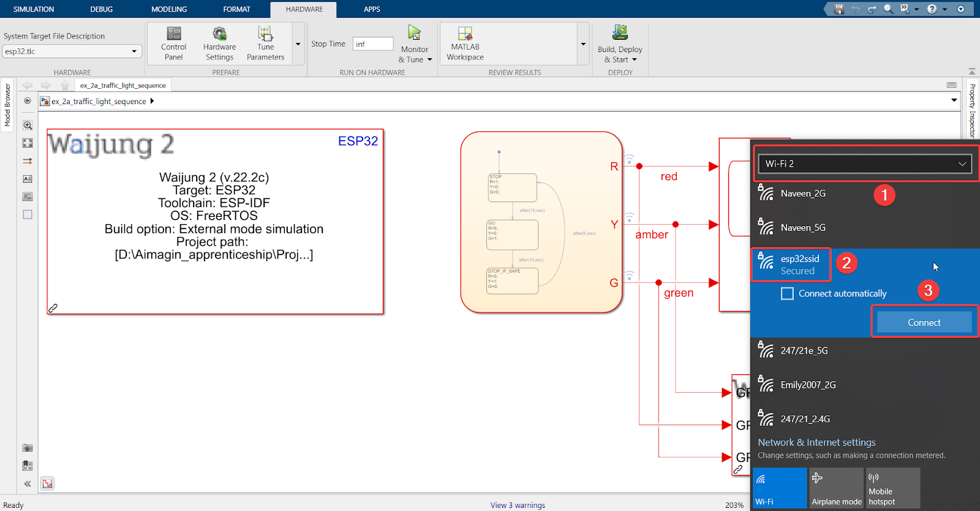Redo the last action
The width and height of the screenshot is (980, 511).
tap(872, 9)
